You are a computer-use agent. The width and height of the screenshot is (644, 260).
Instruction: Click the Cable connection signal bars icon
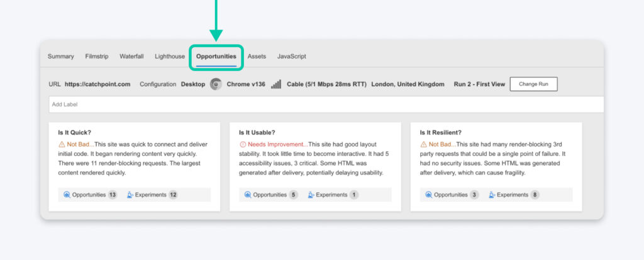[276, 84]
